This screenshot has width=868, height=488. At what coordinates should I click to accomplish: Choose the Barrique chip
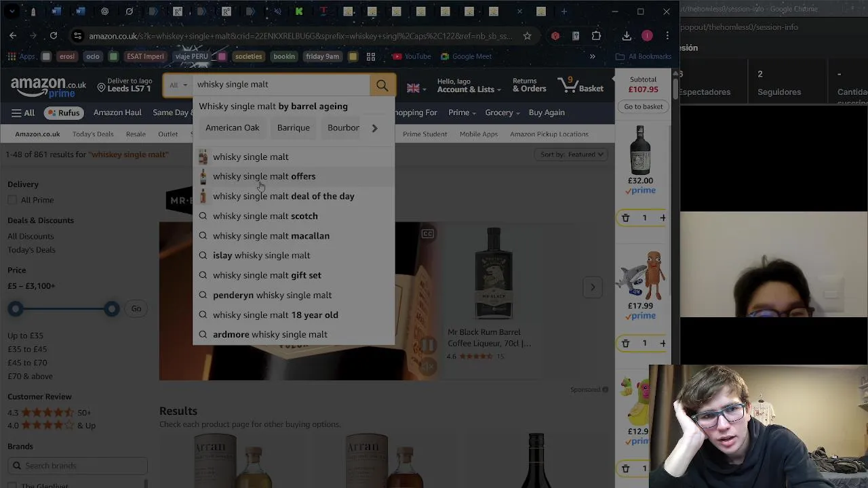pyautogui.click(x=293, y=127)
